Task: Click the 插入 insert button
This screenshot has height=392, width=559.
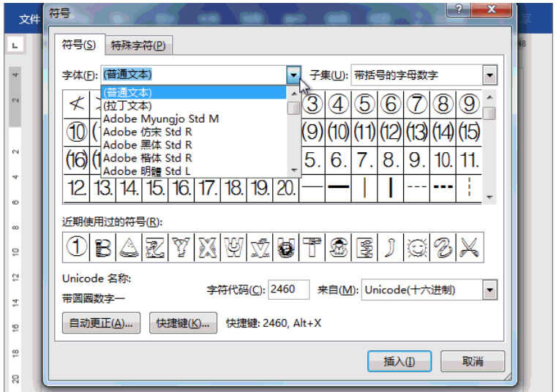Action: 399,361
